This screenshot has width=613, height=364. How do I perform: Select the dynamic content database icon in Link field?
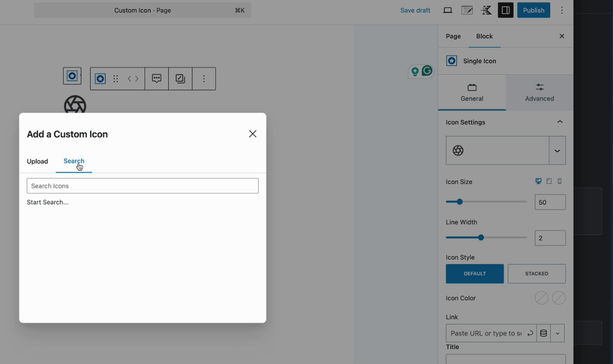pos(543,333)
